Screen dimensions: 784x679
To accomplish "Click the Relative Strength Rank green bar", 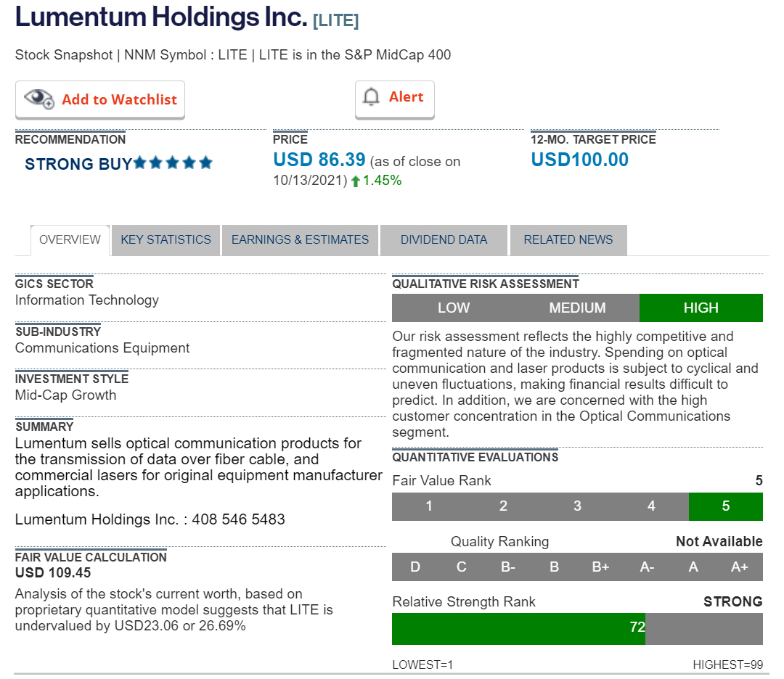I will point(518,628).
